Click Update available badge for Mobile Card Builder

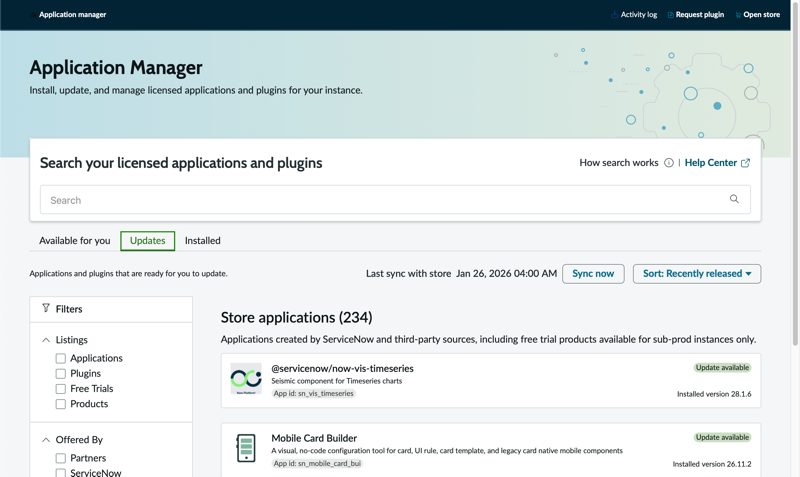pos(722,437)
